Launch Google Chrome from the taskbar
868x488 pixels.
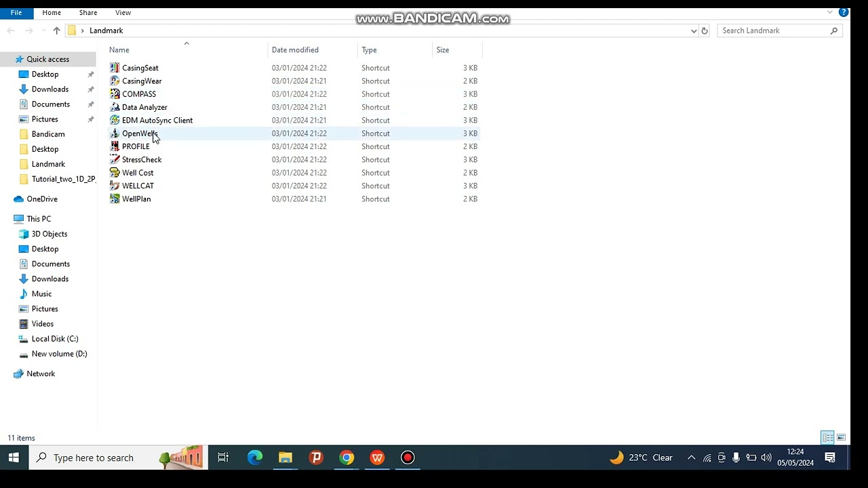pyautogui.click(x=347, y=457)
